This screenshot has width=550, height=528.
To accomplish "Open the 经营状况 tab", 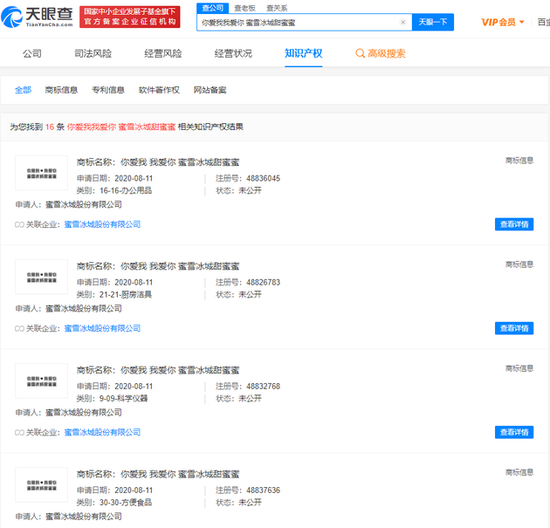I will 233,53.
